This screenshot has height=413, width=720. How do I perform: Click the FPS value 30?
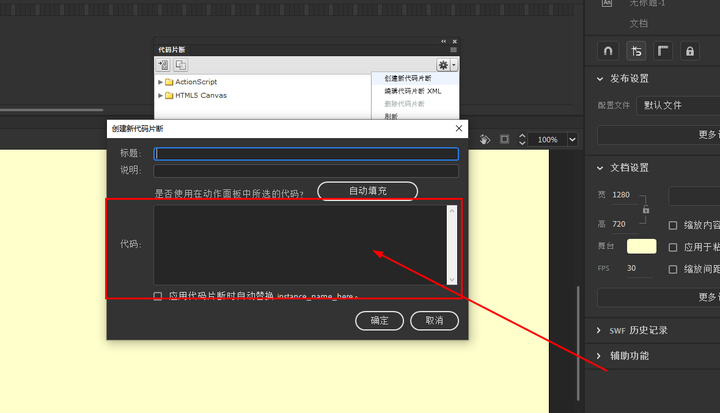point(631,268)
